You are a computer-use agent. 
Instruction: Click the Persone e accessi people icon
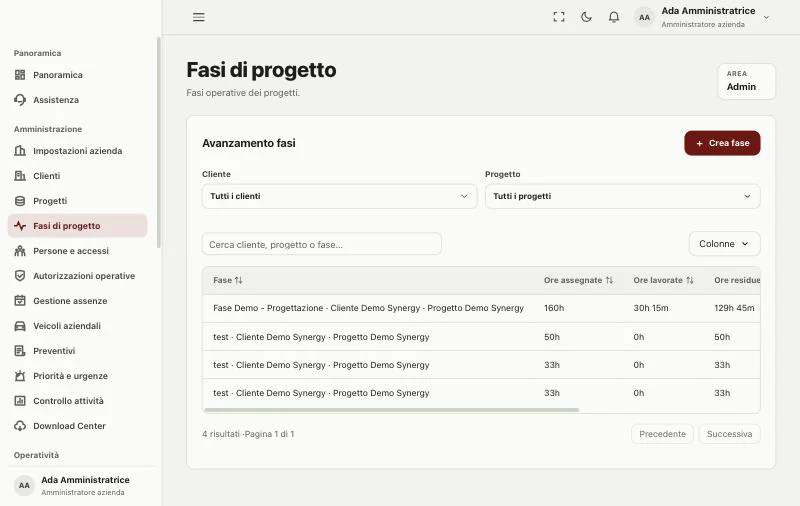(x=20, y=251)
